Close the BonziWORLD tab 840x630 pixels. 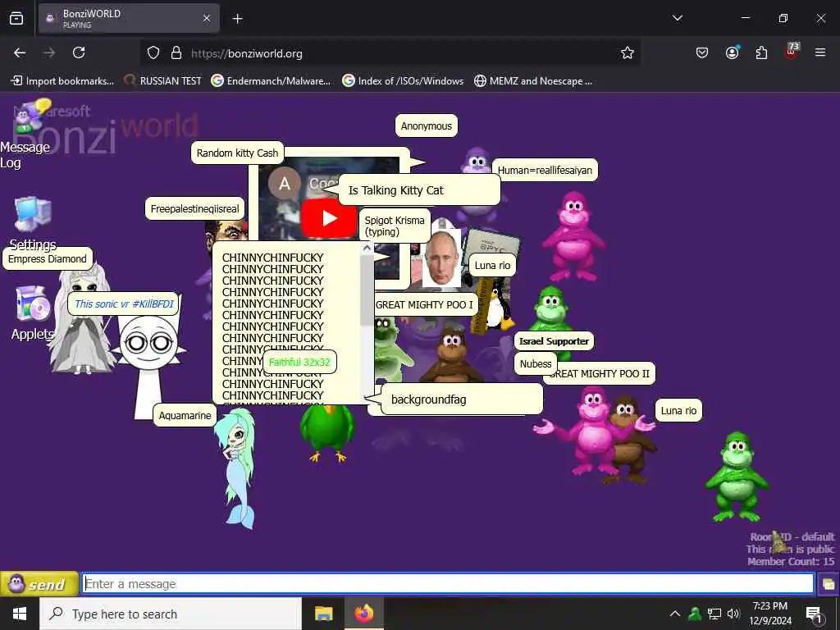pos(207,19)
